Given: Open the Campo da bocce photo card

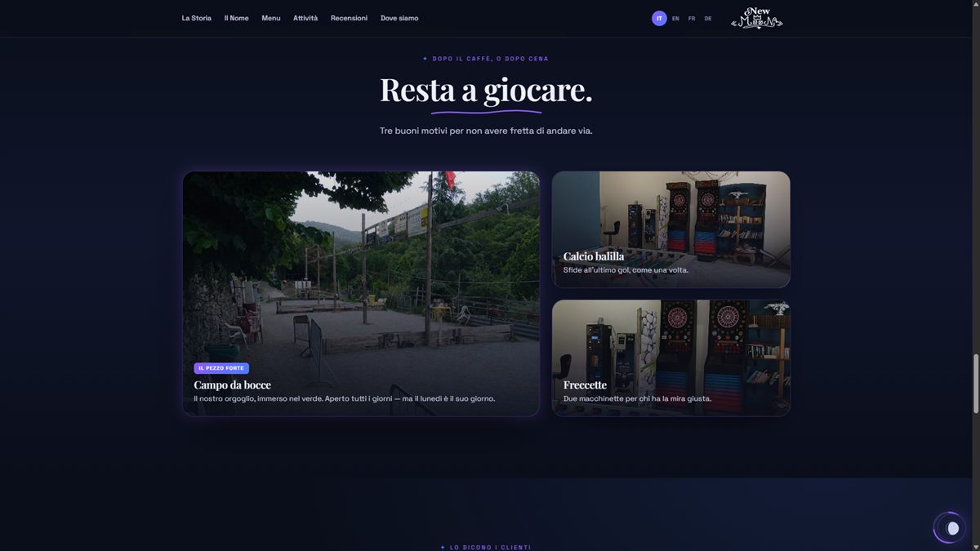Looking at the screenshot, I should (361, 294).
